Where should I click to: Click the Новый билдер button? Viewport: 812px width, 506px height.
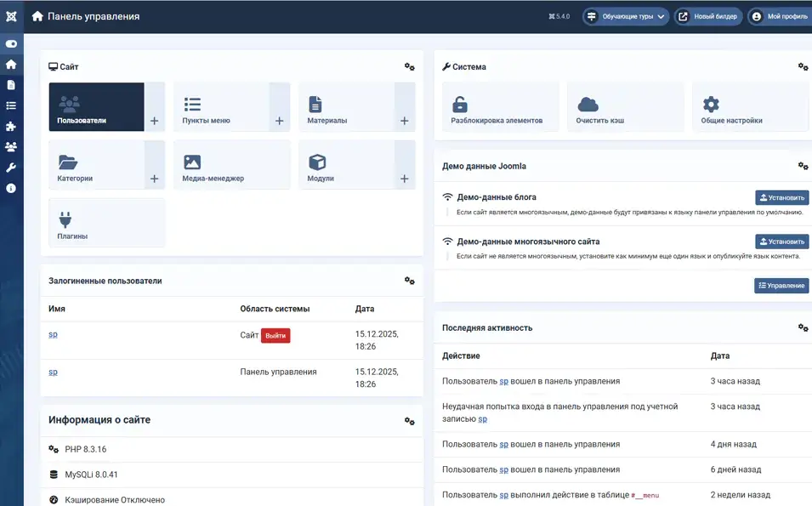707,16
